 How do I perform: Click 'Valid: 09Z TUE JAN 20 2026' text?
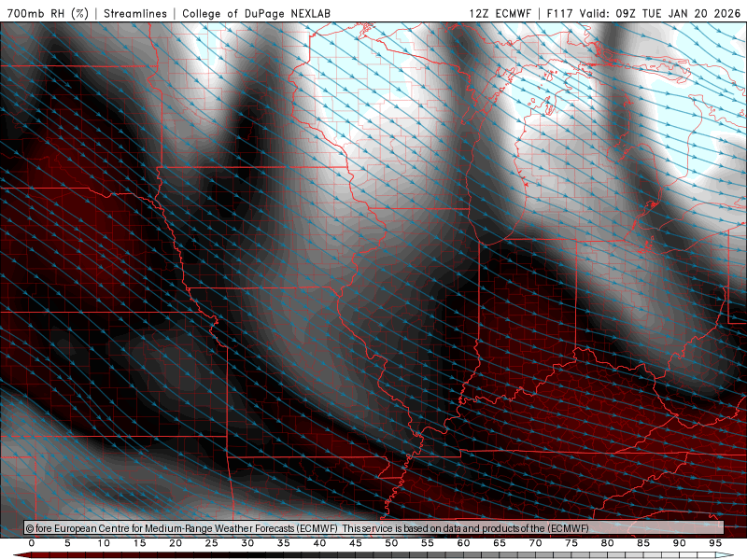pyautogui.click(x=660, y=13)
